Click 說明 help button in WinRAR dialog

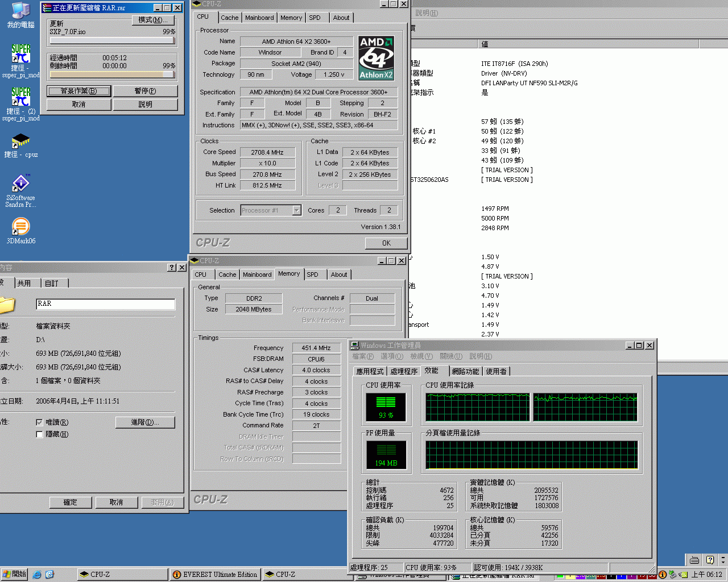coord(145,105)
